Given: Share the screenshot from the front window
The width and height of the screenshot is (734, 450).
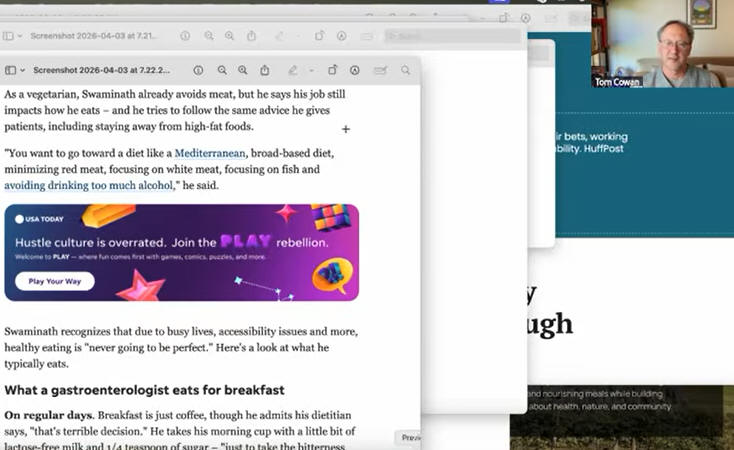Looking at the screenshot, I should [265, 71].
